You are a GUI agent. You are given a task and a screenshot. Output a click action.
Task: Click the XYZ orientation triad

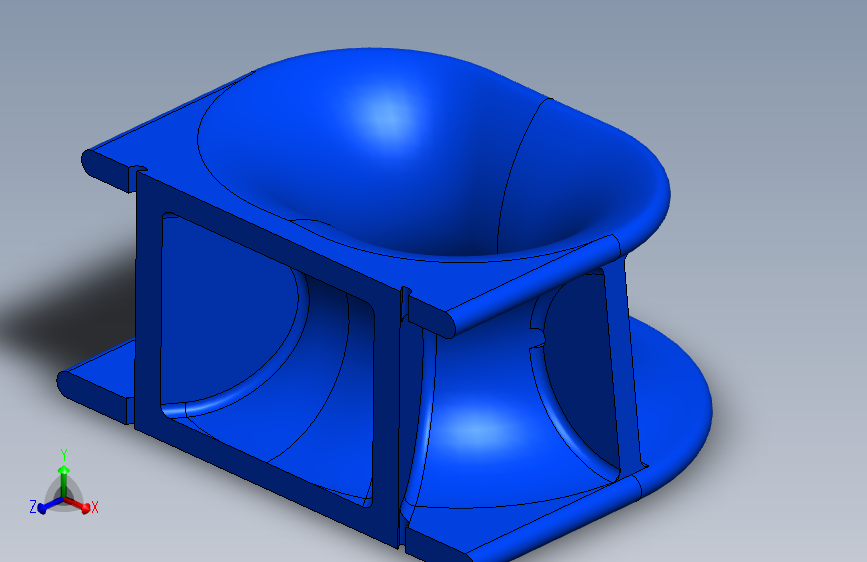[64, 484]
